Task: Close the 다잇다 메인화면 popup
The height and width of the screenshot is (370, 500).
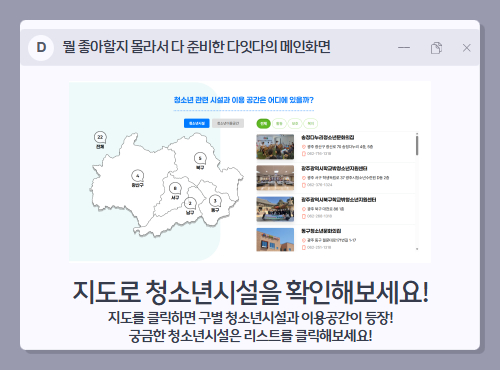Action: pyautogui.click(x=467, y=48)
